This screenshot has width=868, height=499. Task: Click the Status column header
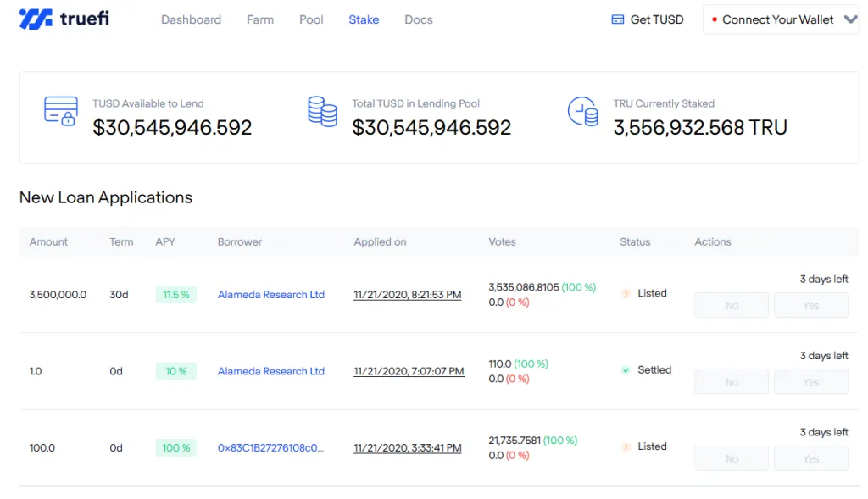coord(635,241)
